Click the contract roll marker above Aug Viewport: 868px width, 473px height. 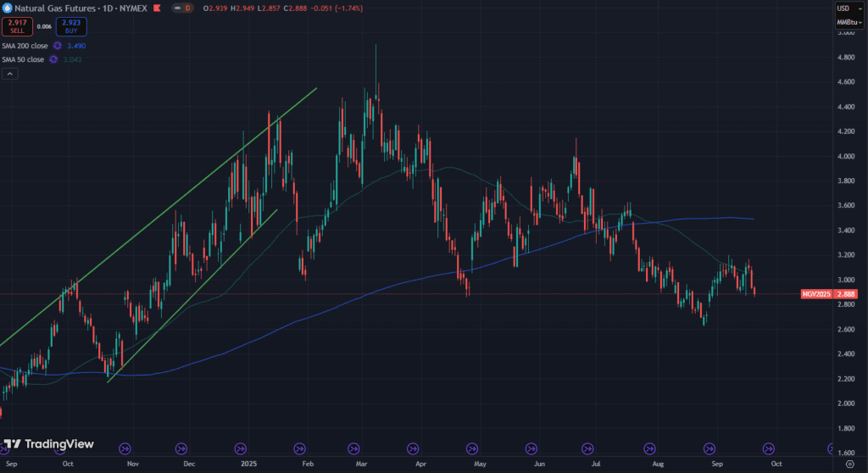tap(649, 448)
